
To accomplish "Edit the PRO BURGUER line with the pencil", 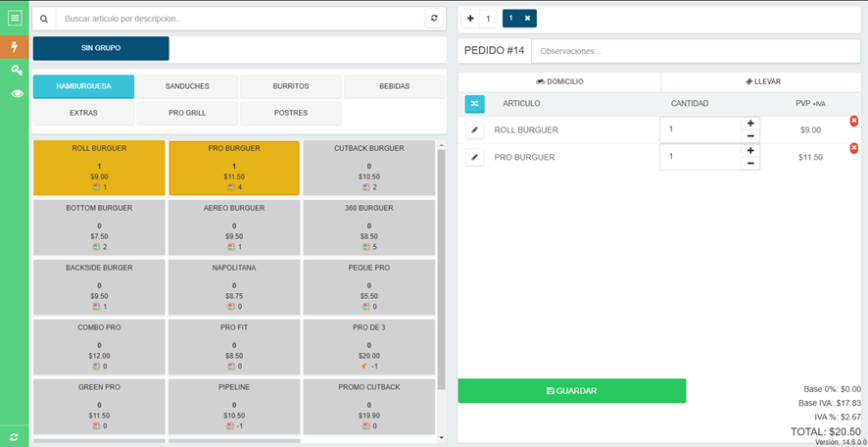I will pyautogui.click(x=474, y=157).
